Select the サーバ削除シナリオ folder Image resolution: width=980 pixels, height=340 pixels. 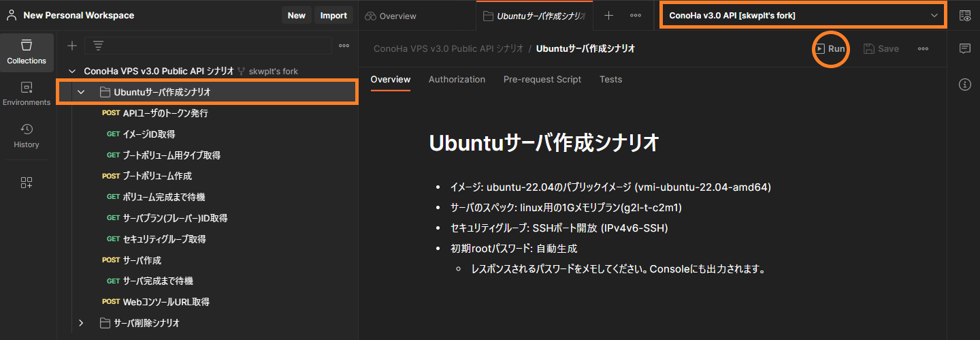click(207, 322)
